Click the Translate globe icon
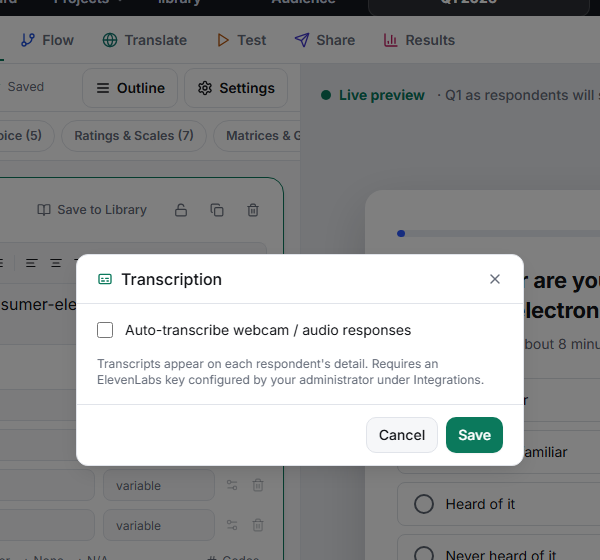 (x=110, y=40)
